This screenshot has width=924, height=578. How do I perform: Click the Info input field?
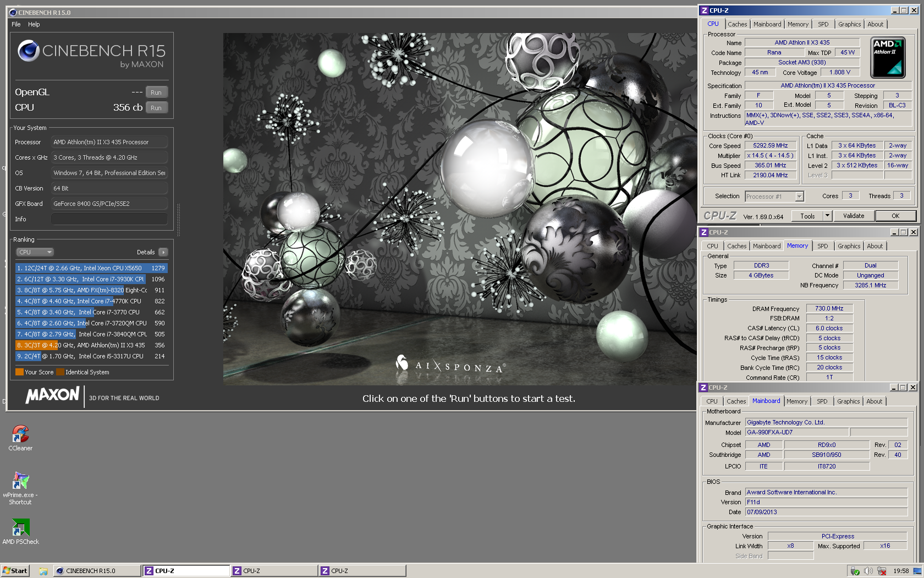point(109,219)
